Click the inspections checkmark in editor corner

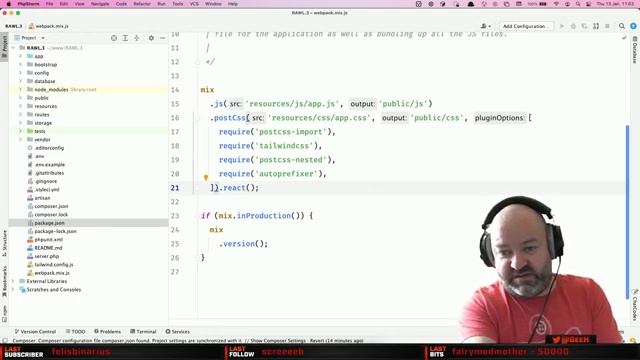click(624, 38)
